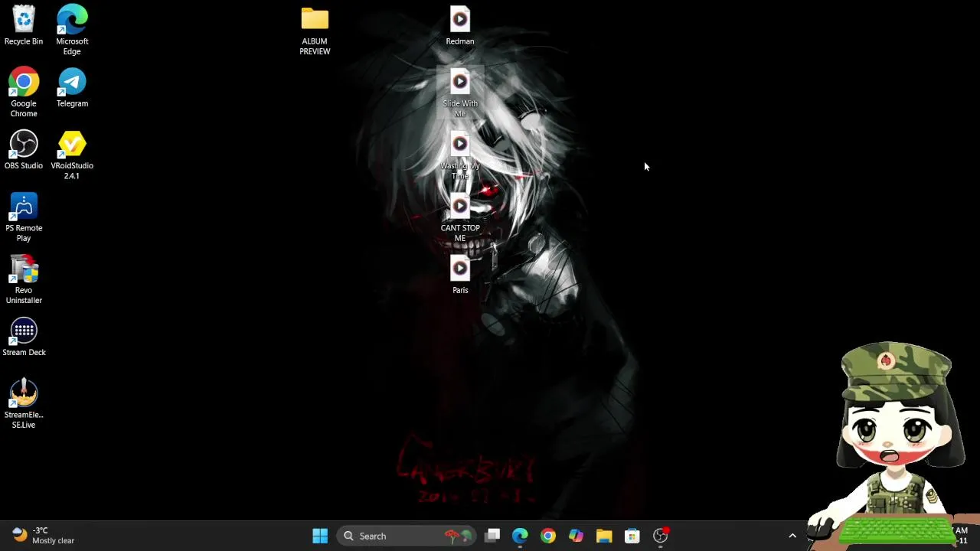This screenshot has height=551, width=980.
Task: Select the ALBUM PREVIEW folder
Action: pos(315,31)
